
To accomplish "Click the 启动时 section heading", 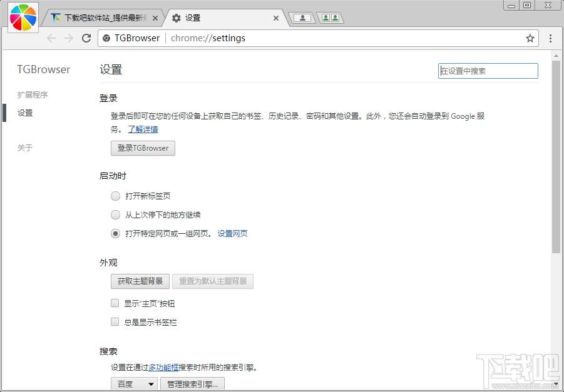I will click(113, 176).
